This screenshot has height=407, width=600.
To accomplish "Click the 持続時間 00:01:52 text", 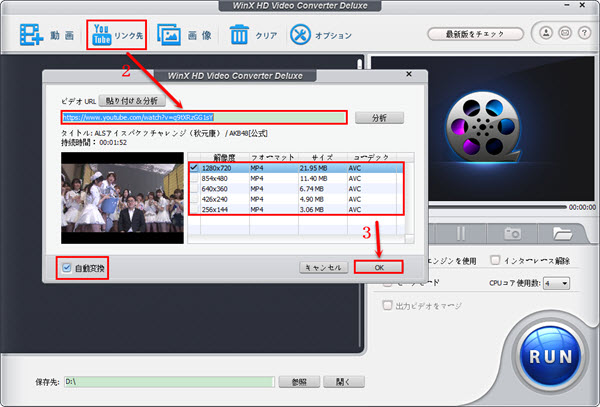I will pos(94,142).
